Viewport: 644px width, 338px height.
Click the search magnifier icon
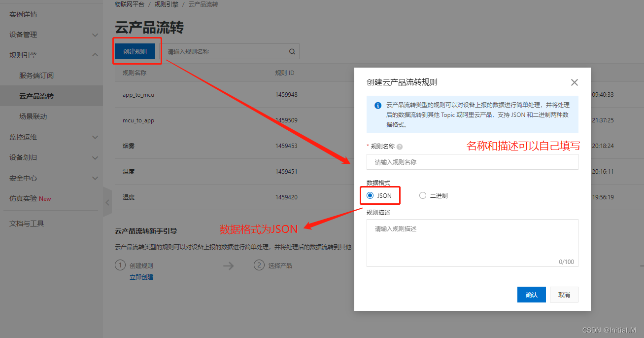coord(292,51)
